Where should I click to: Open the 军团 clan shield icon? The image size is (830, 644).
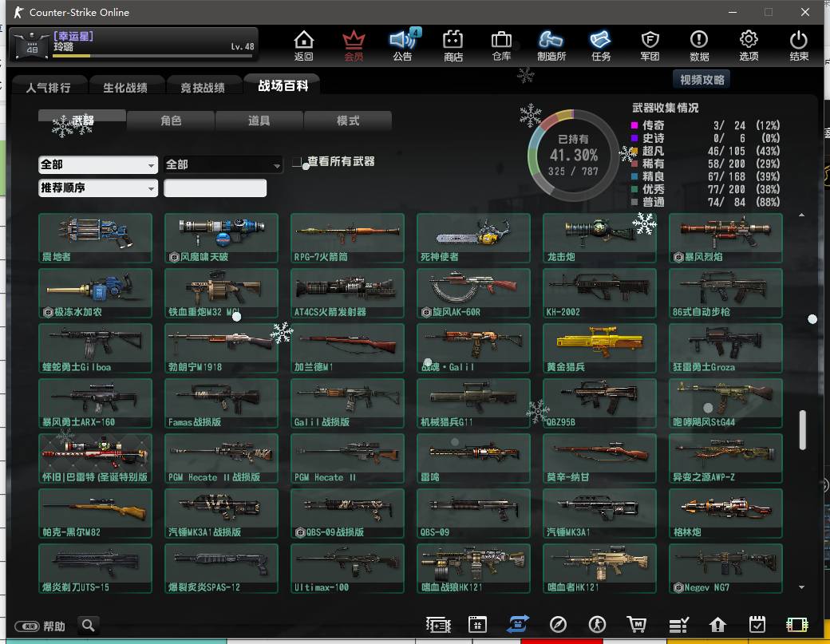coord(650,45)
